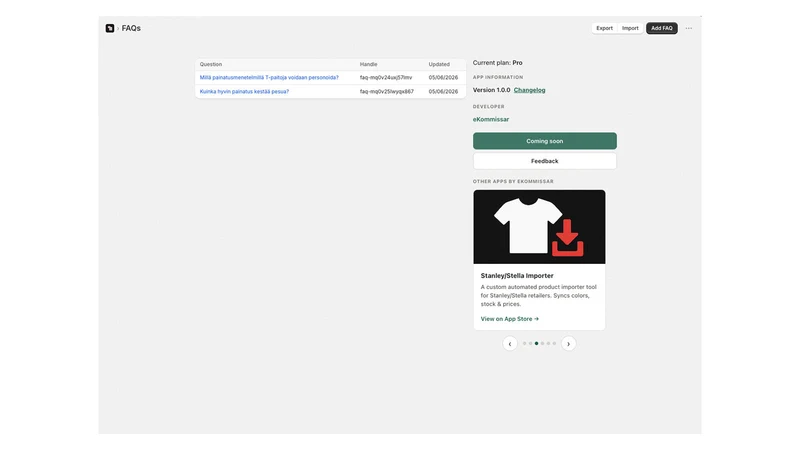Viewport: 800px width, 450px height.
Task: Open the three-dot more actions menu
Action: pyautogui.click(x=689, y=28)
